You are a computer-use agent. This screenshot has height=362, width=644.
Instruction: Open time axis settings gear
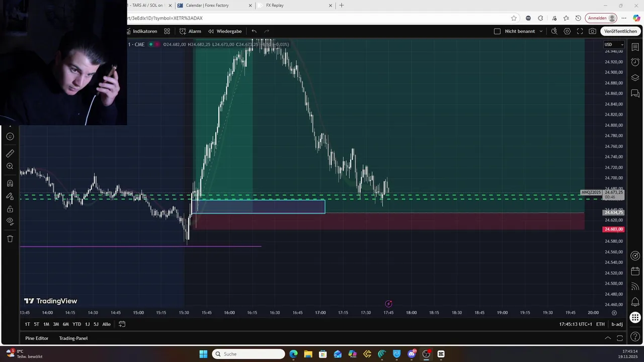(614, 313)
